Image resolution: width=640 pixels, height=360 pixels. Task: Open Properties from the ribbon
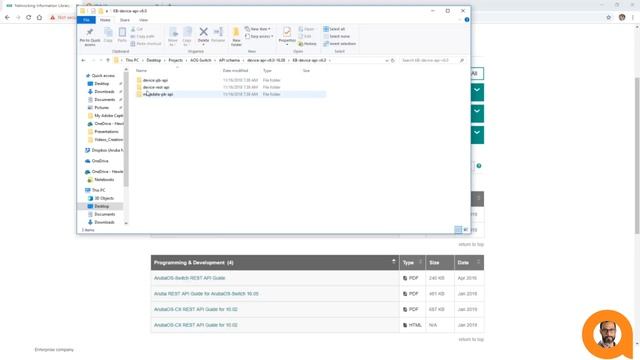tap(287, 35)
